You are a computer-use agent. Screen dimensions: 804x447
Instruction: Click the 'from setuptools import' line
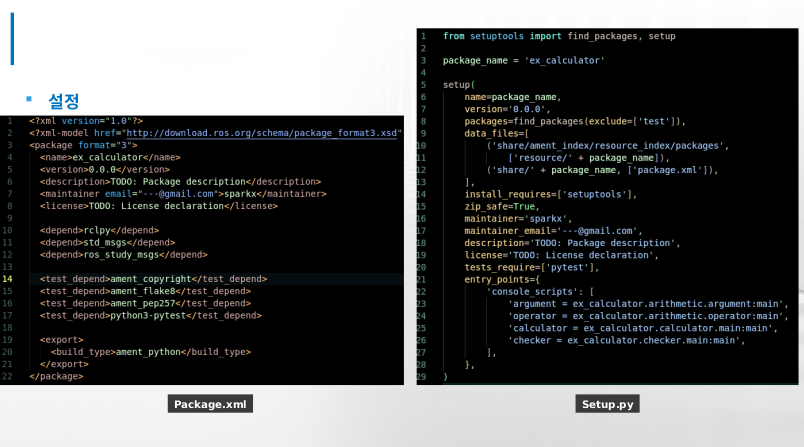(x=559, y=36)
